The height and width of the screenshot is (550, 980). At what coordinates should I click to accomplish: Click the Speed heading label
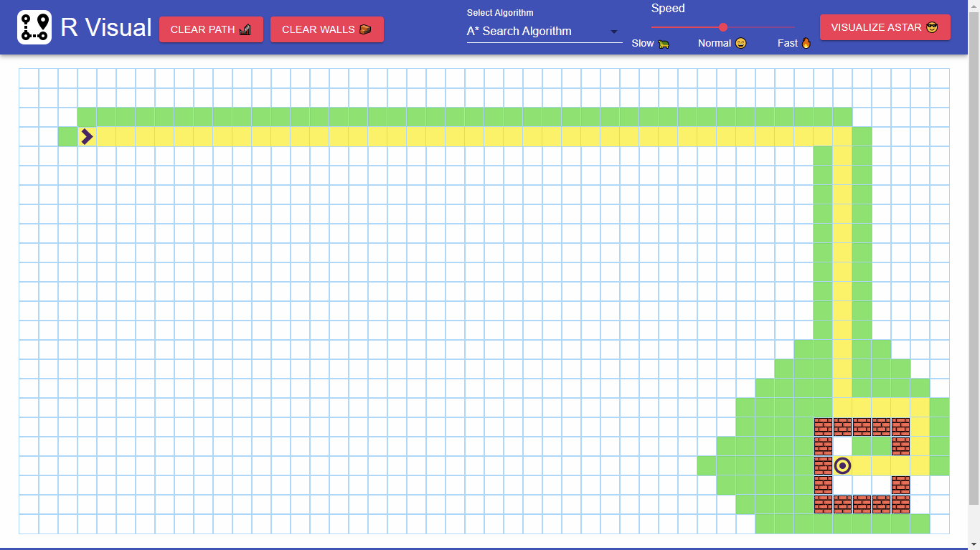pyautogui.click(x=667, y=8)
